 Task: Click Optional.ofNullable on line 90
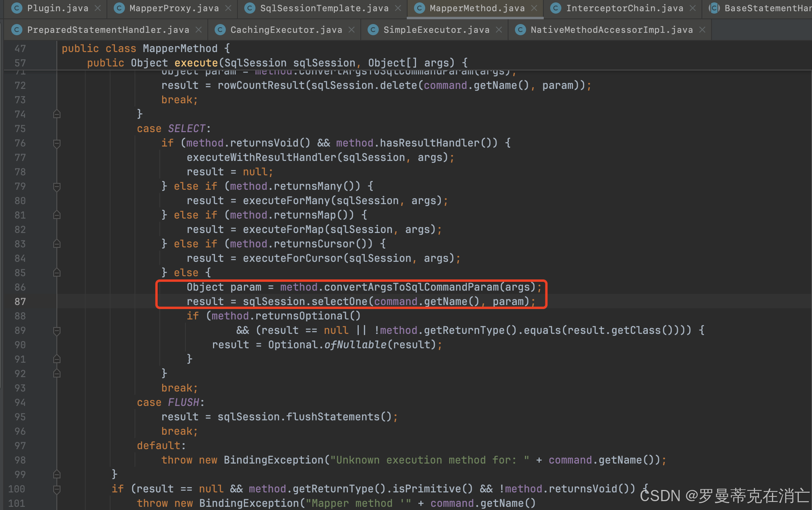tap(327, 345)
